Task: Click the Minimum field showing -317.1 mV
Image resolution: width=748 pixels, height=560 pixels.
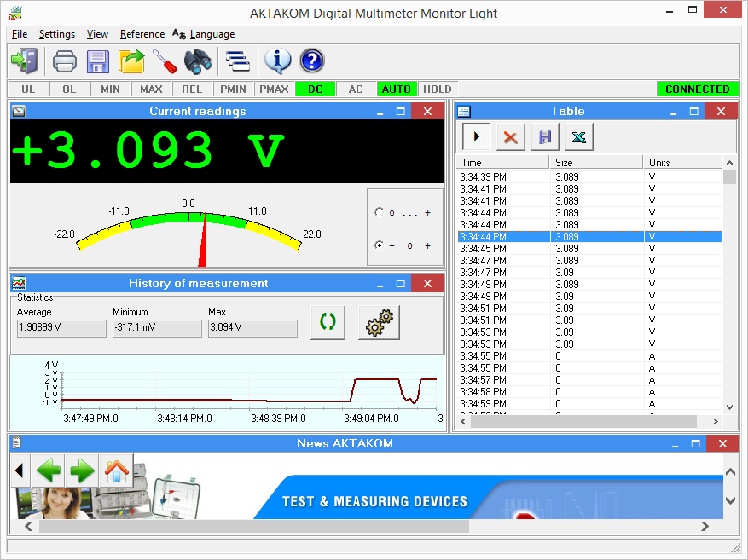Action: click(x=157, y=328)
